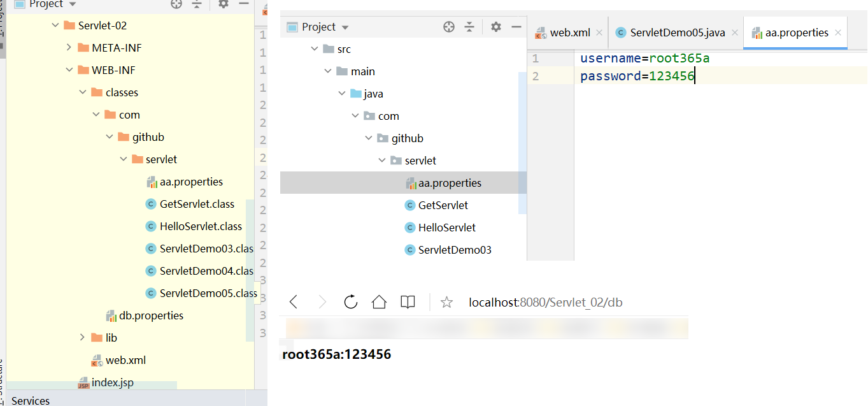
Task: Click the locate/select opened file target icon in right Project panel
Action: [x=449, y=27]
